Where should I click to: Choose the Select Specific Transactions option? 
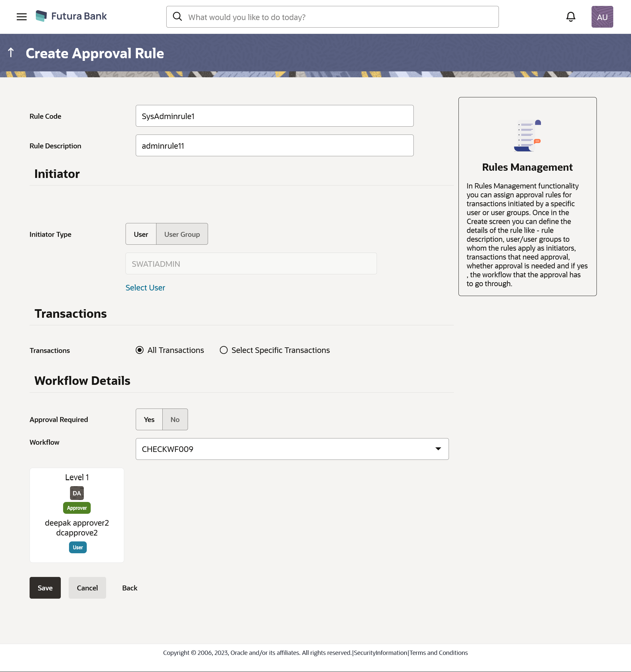223,350
